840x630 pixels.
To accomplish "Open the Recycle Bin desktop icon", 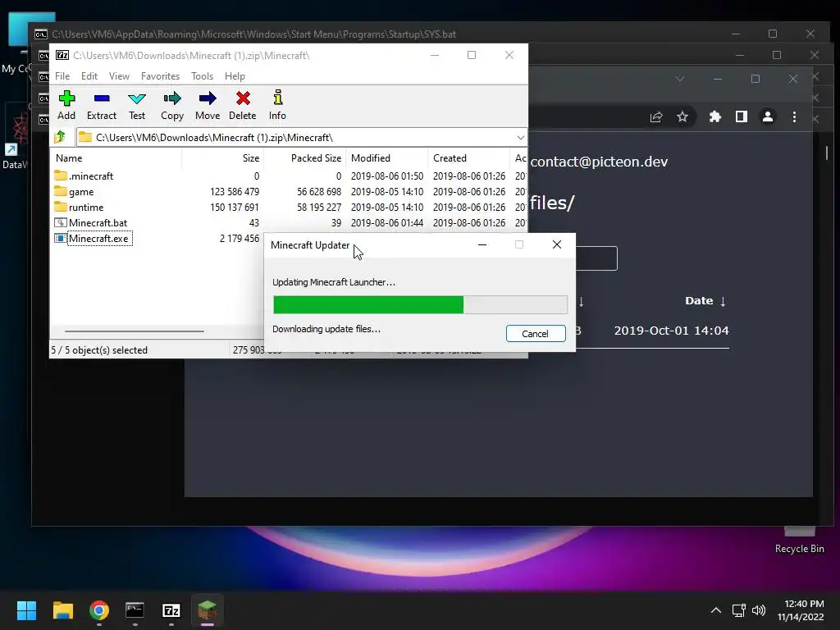I will pyautogui.click(x=799, y=540).
